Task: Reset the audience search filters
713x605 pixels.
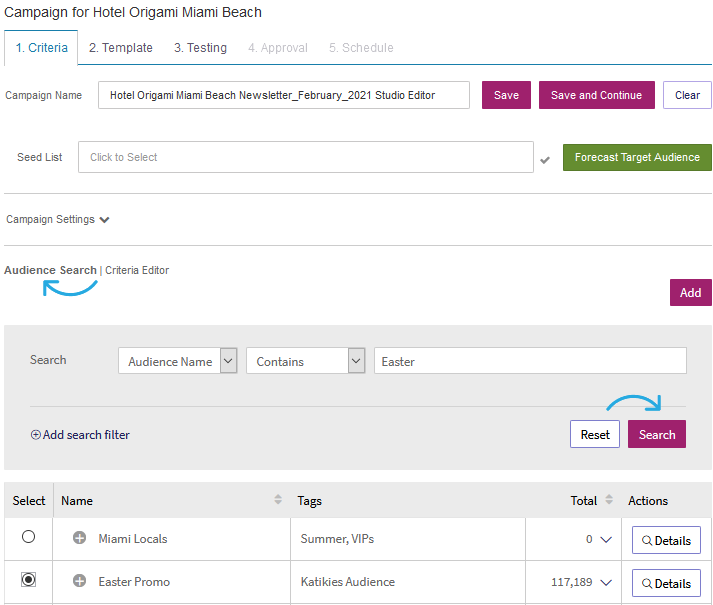Action: click(x=595, y=434)
